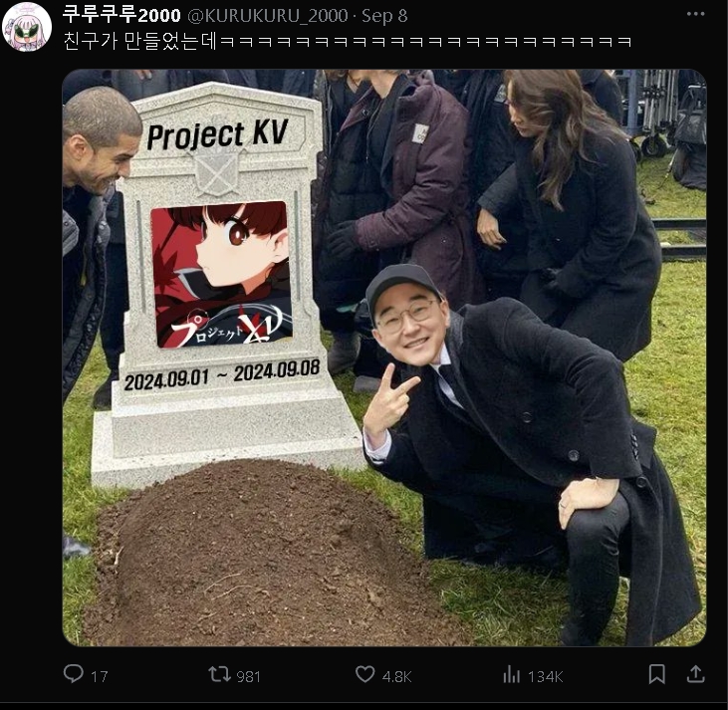Open the @KURUKURU_2000 handle link
Screen dimensions: 728x710
(268, 15)
